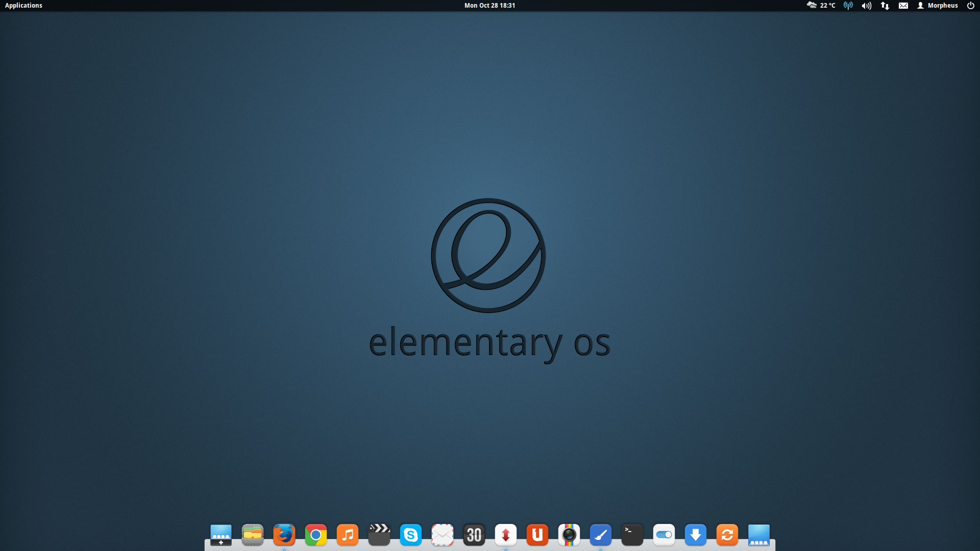Open System Settings switch icon
The image size is (980, 551).
(x=664, y=535)
